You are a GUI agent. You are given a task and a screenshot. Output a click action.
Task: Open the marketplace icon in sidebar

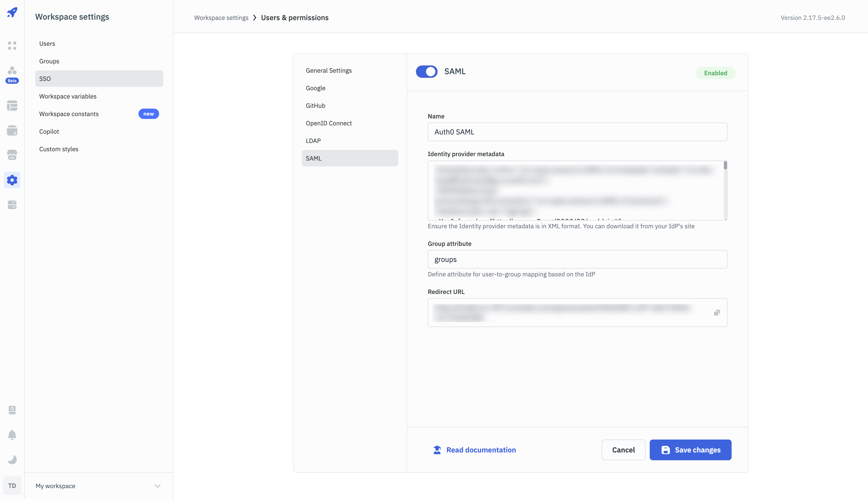point(12,155)
